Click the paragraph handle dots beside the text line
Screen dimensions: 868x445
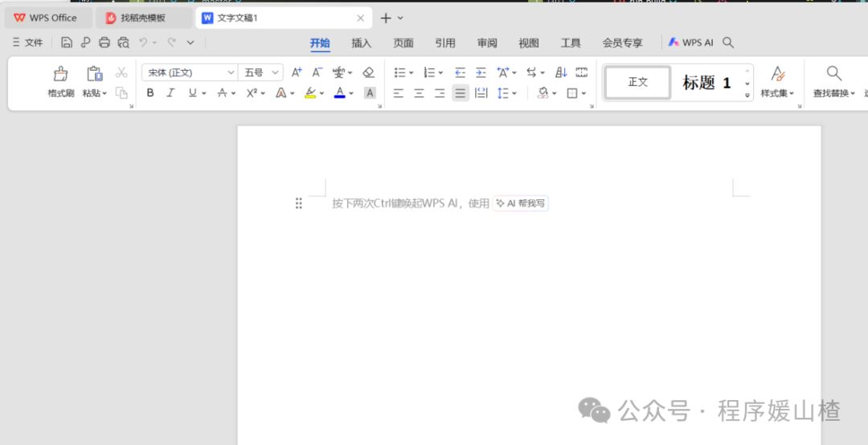pos(299,203)
